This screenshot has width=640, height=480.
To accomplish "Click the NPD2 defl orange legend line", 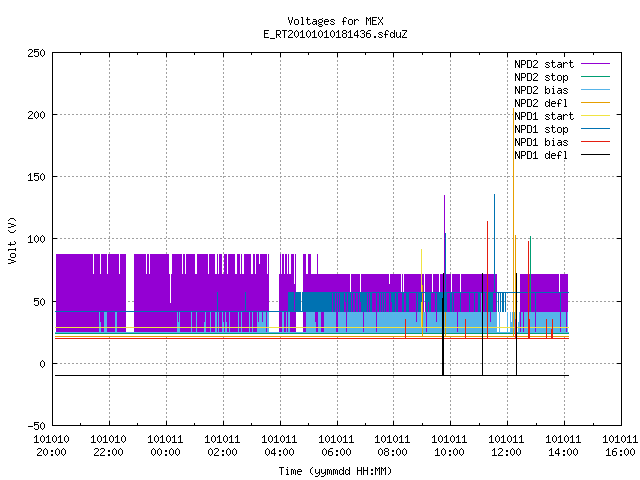I will pos(595,103).
